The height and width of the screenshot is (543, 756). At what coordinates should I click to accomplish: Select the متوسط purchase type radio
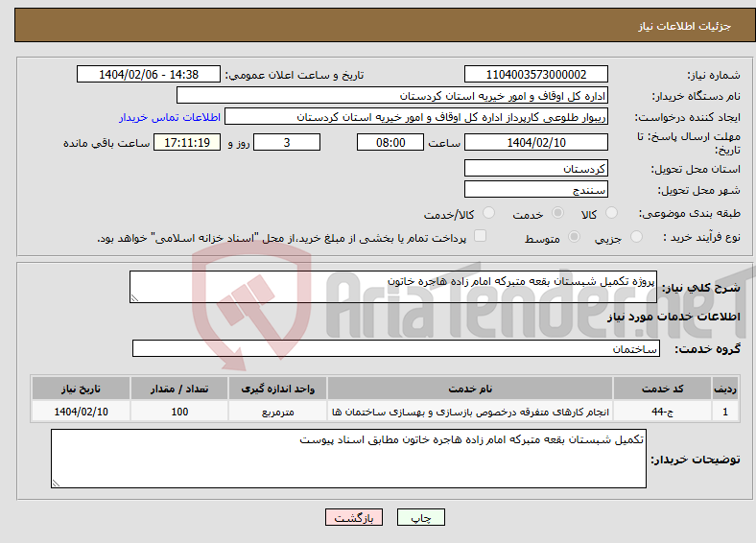(x=574, y=236)
